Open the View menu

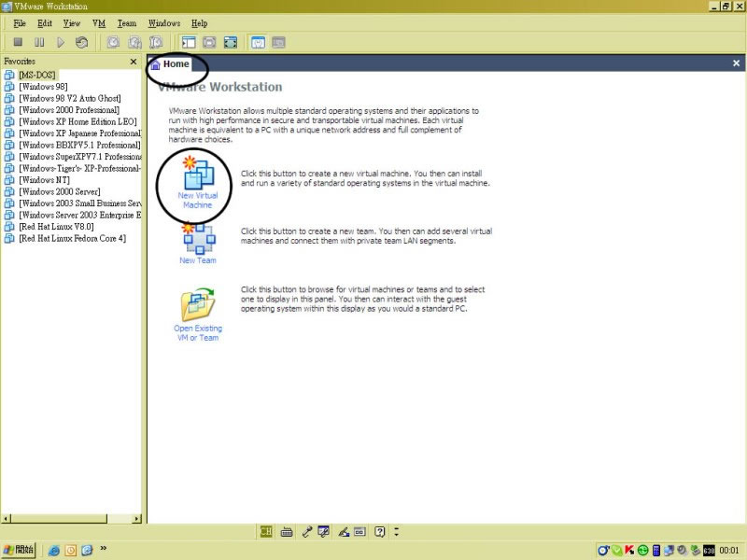[72, 23]
